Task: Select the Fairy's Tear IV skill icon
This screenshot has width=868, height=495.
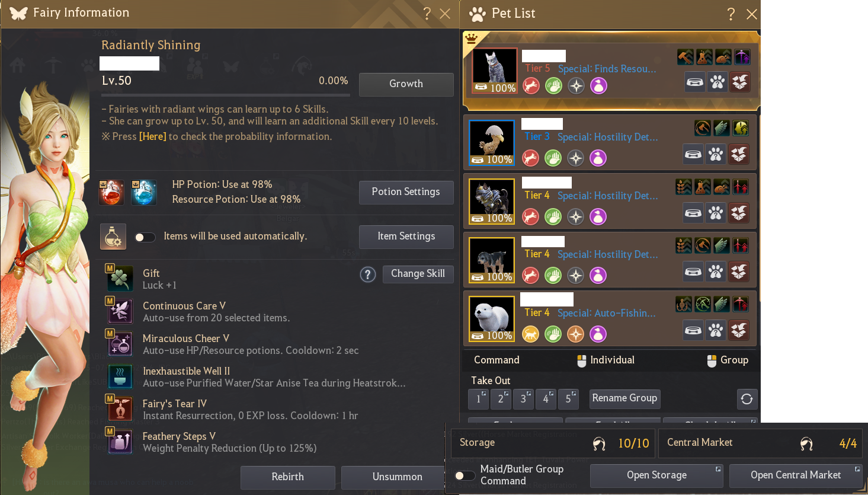Action: tap(120, 409)
